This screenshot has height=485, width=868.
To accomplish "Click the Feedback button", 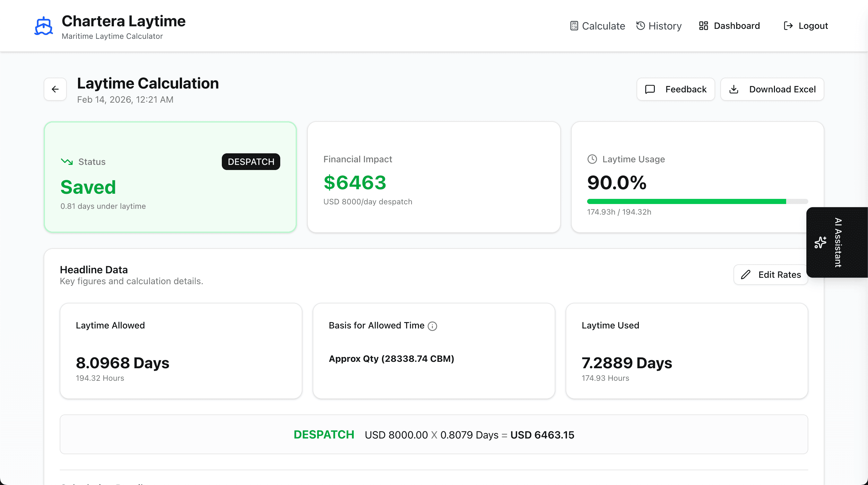I will (675, 89).
